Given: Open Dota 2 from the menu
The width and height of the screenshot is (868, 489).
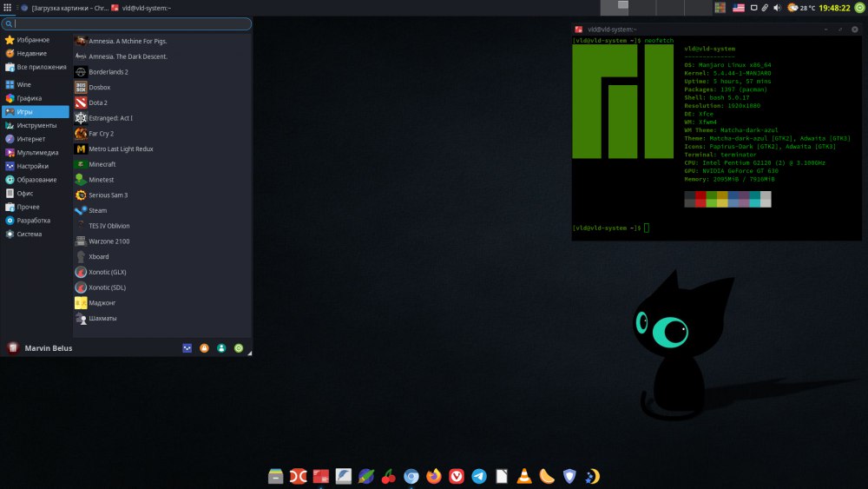Looking at the screenshot, I should [162, 102].
